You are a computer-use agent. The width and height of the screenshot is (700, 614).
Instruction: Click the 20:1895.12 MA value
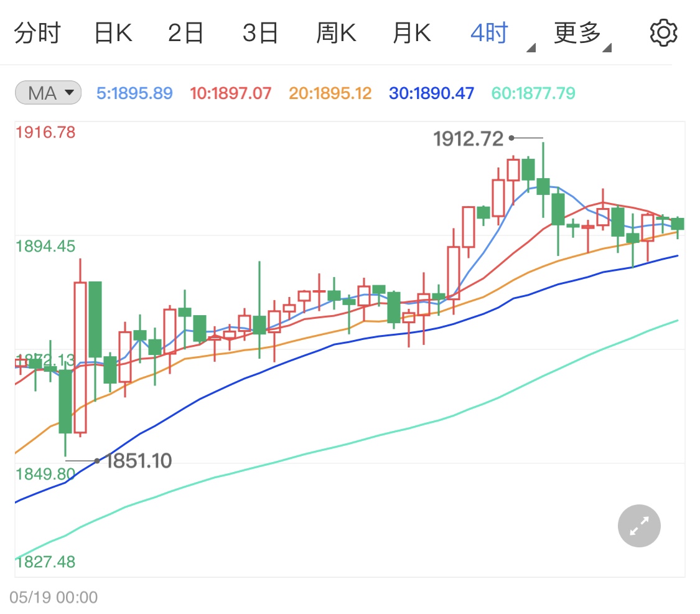[330, 93]
